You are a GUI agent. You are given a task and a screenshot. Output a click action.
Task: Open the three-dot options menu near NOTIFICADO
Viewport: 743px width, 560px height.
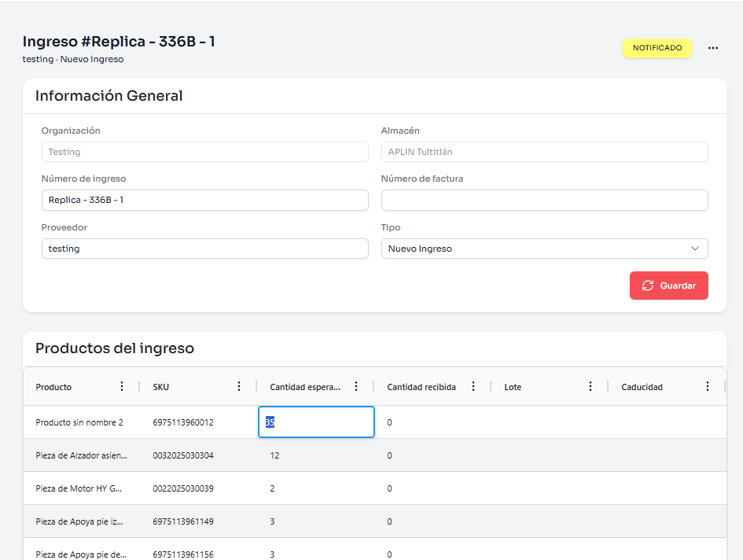pos(712,48)
